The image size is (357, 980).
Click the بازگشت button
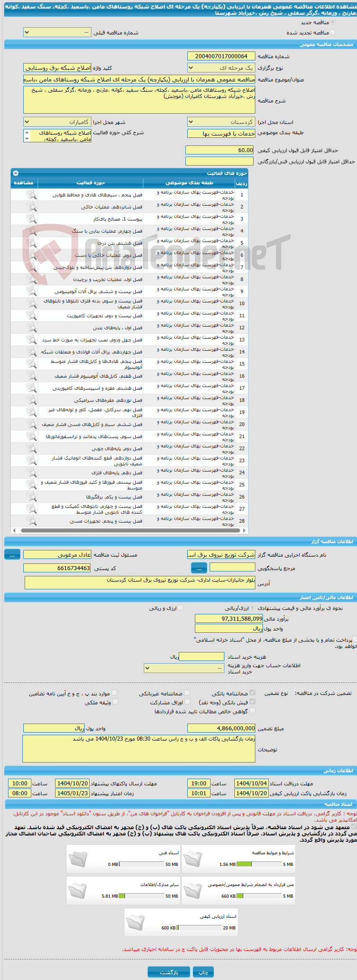[x=169, y=972]
